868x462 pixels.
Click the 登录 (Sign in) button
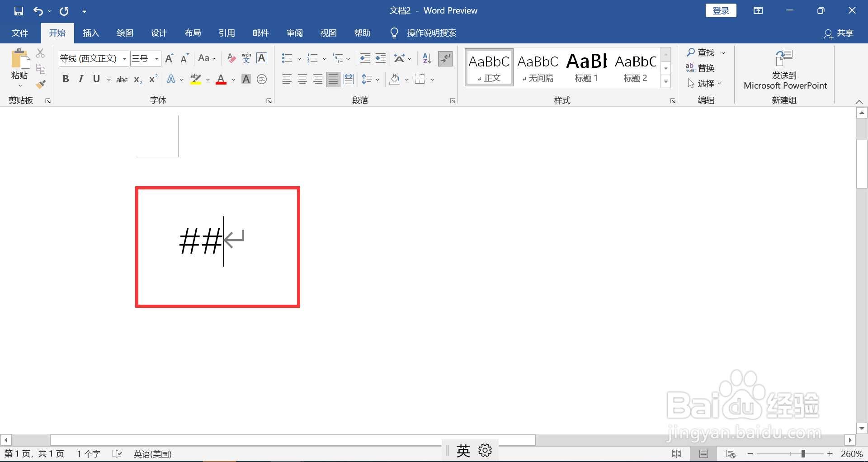pos(721,11)
